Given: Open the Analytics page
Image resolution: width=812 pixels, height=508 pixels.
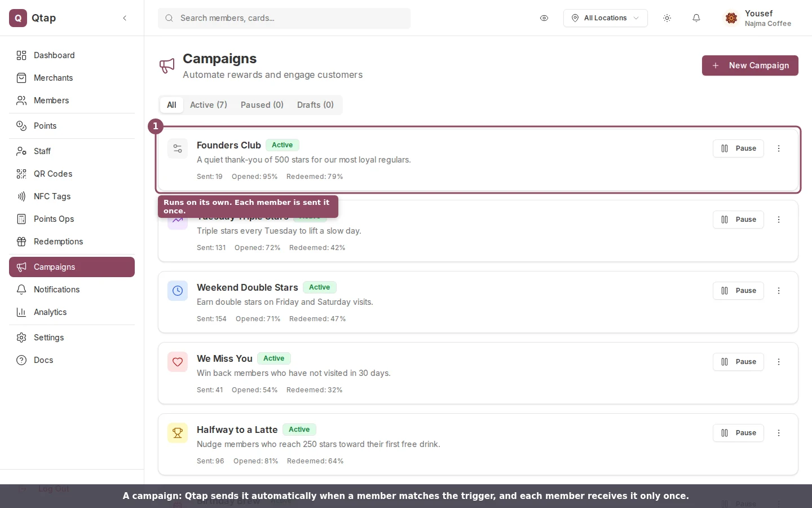Looking at the screenshot, I should click(72, 312).
